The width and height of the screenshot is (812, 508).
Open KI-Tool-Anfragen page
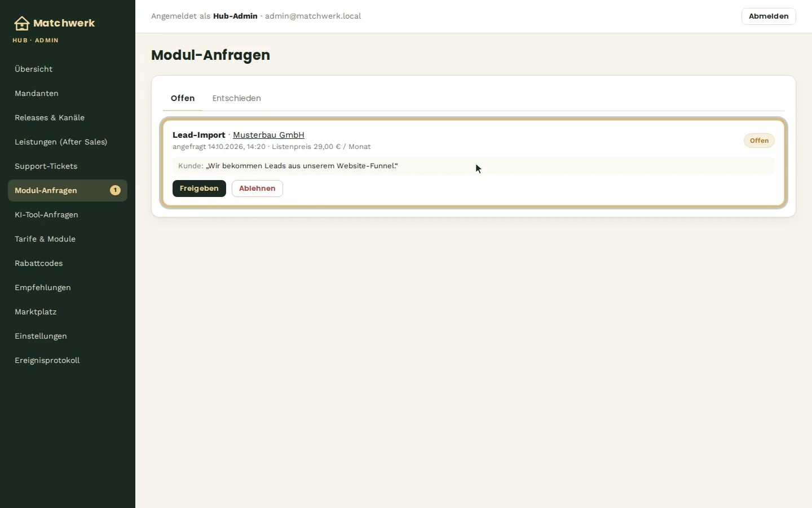(68, 214)
